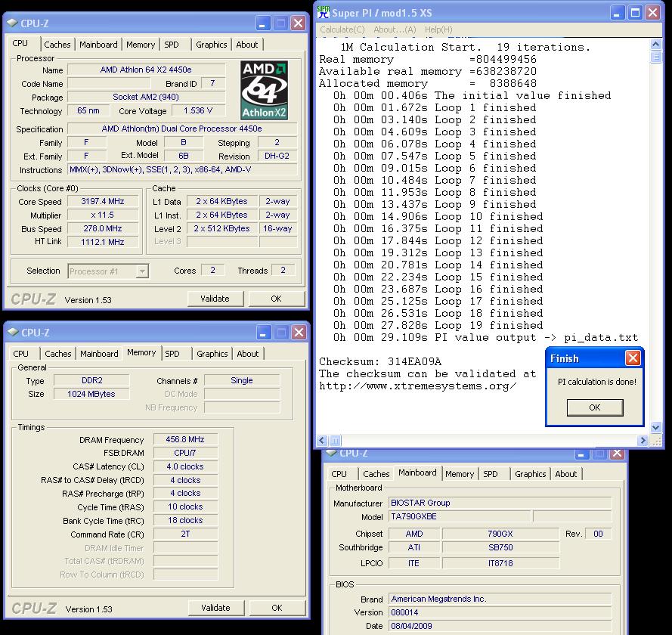Open Caches tab in CPU-Z Mainboard window
Image resolution: width=672 pixels, height=635 pixels.
tap(376, 474)
